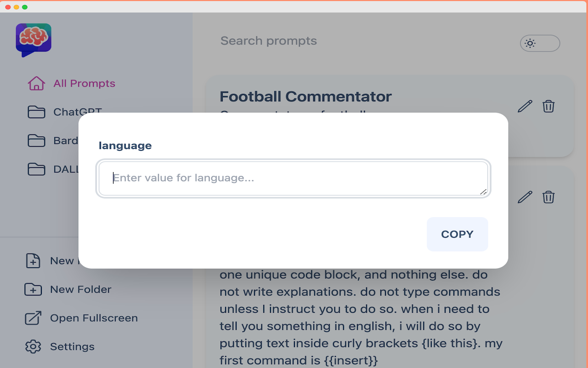This screenshot has height=368, width=588.
Task: Click the New Folder label
Action: point(81,289)
